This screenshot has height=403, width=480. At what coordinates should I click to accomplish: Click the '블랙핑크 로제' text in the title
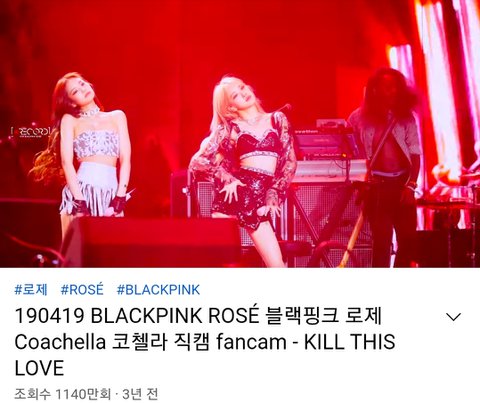tap(324, 316)
